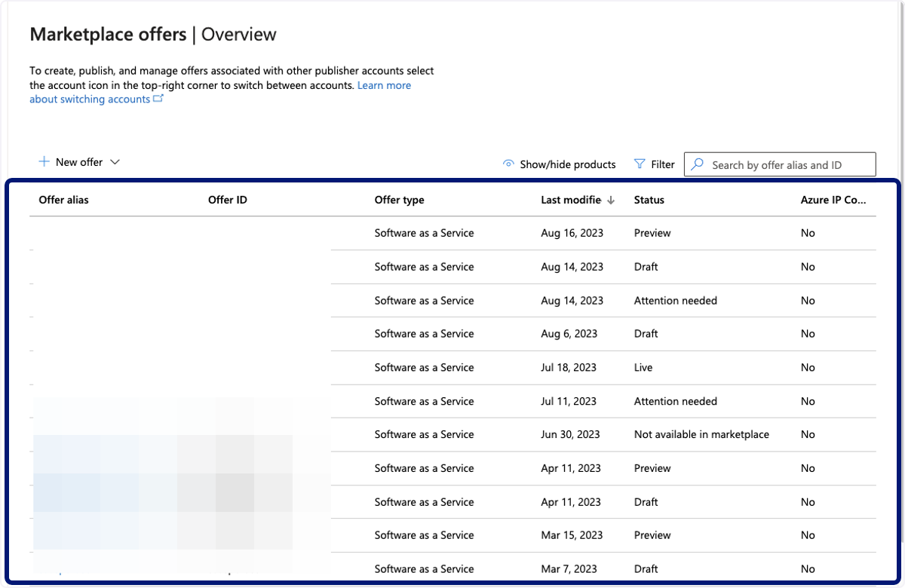Sort by Azure IP Co... column header
This screenshot has width=905, height=588.
coord(834,200)
